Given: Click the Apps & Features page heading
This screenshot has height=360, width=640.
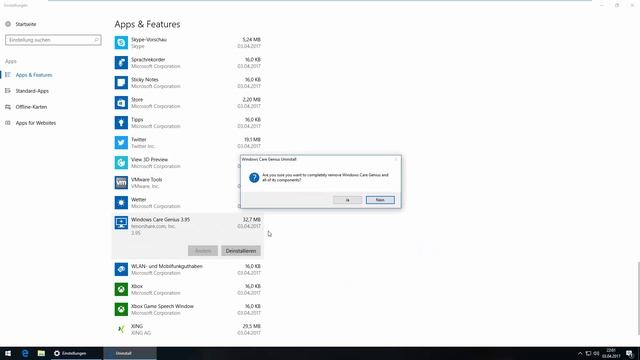Looking at the screenshot, I should click(147, 24).
